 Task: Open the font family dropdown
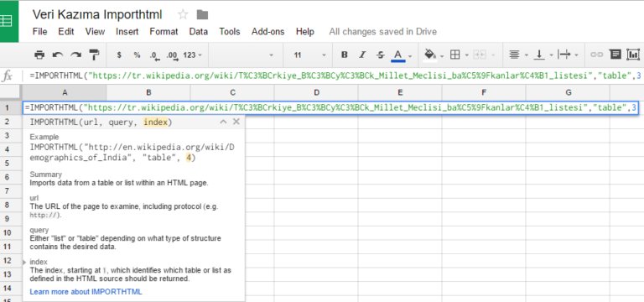tap(246, 55)
